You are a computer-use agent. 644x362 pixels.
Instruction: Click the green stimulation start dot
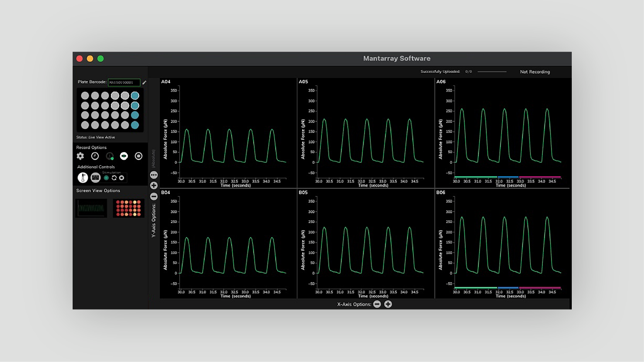coord(106,178)
